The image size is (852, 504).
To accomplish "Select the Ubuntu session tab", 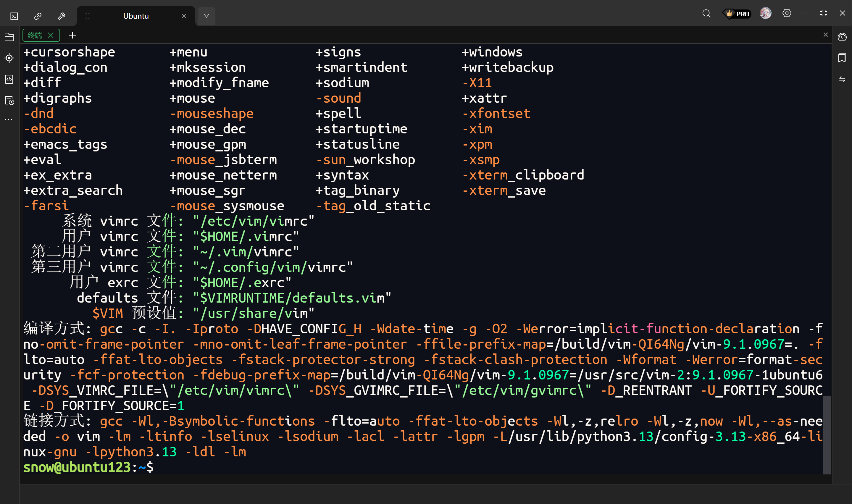I will pos(136,16).
